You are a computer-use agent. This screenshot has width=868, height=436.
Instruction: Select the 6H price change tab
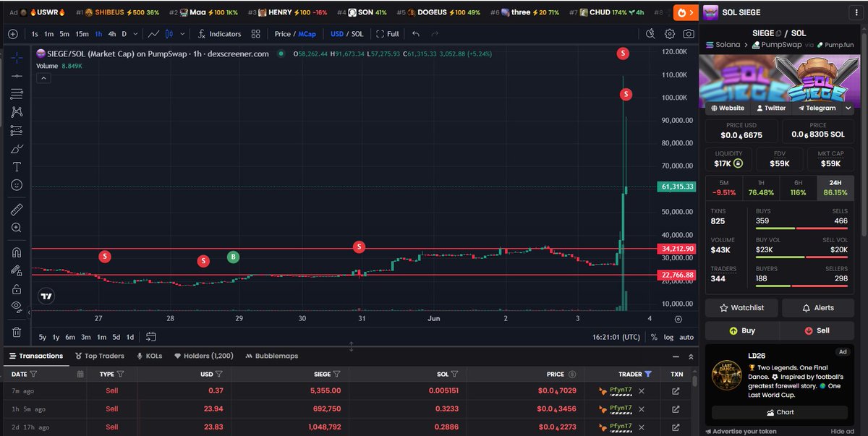[798, 188]
